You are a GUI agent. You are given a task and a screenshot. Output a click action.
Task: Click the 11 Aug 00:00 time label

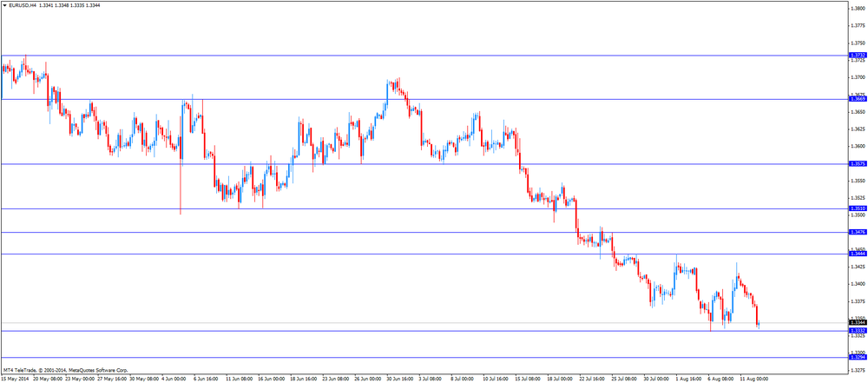click(x=754, y=380)
